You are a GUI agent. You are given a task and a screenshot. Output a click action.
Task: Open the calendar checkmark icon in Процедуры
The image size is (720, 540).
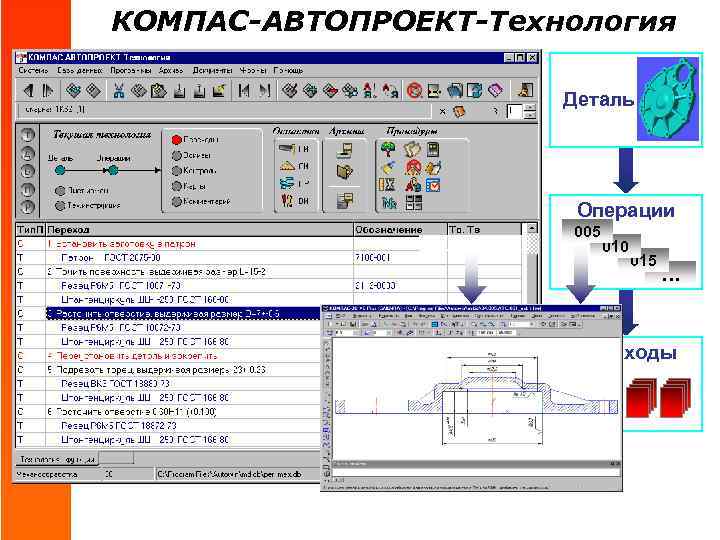click(x=433, y=185)
